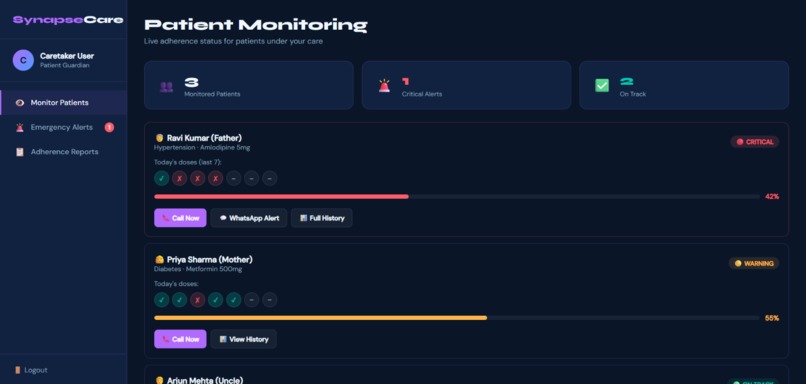The width and height of the screenshot is (806, 384).
Task: Click the Caretaker User avatar circle
Action: click(x=23, y=60)
